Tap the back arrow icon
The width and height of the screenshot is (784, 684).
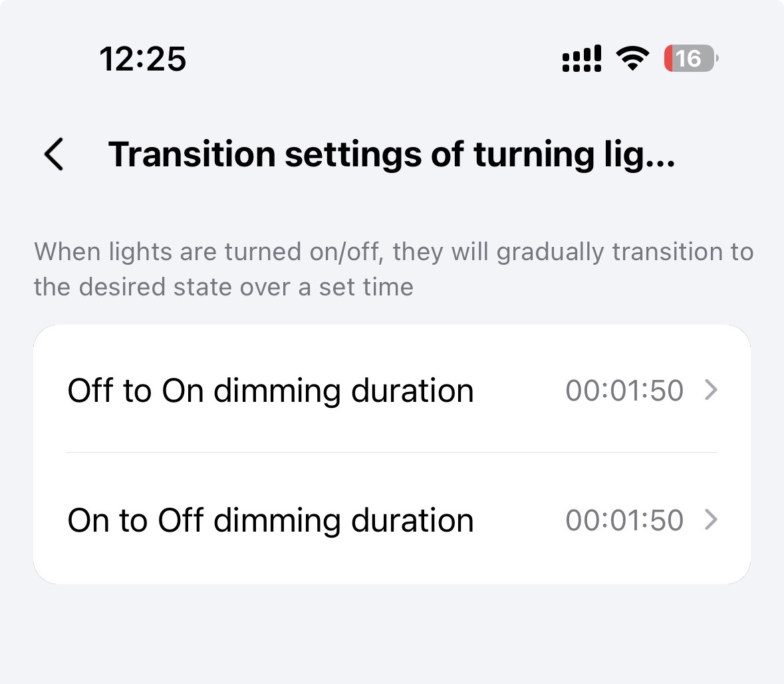(54, 154)
